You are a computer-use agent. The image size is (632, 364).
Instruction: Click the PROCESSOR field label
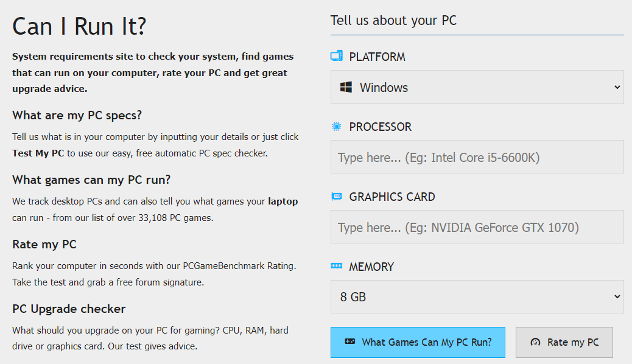pyautogui.click(x=380, y=127)
